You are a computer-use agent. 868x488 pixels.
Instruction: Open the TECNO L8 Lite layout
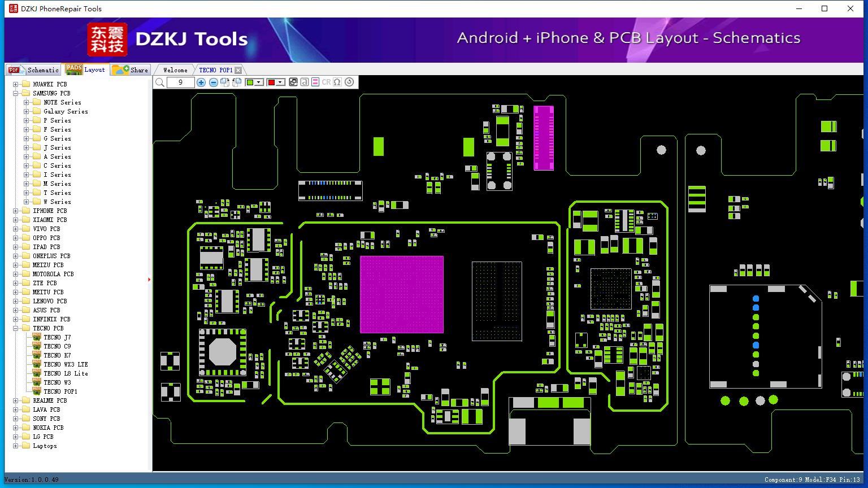[66, 373]
